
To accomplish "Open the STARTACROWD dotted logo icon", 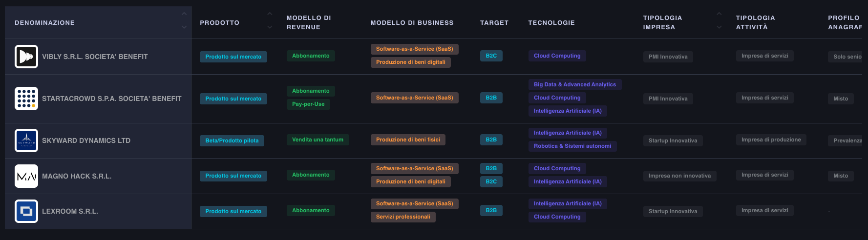I will pos(26,99).
